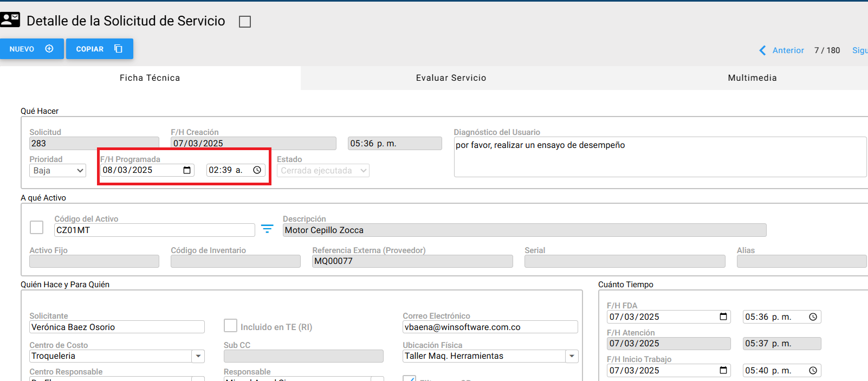
Task: Click the left chevron next to Anterior
Action: pos(763,50)
